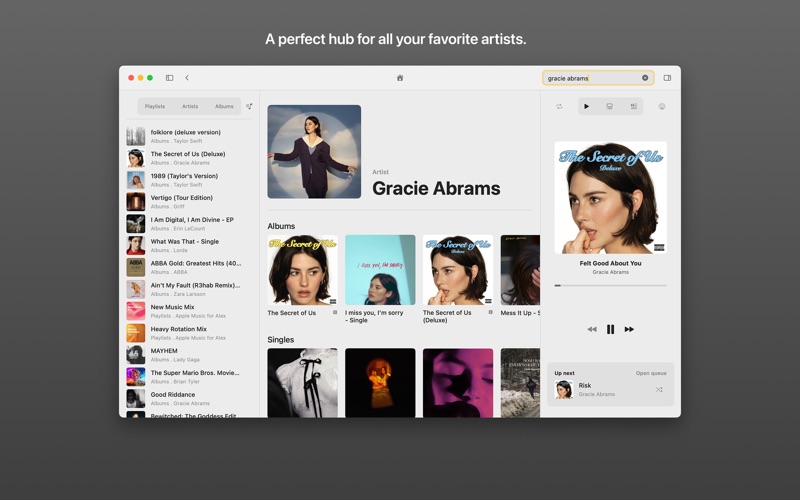Image resolution: width=800 pixels, height=500 pixels.
Task: Toggle shuffle icon in Up next box
Action: (659, 390)
